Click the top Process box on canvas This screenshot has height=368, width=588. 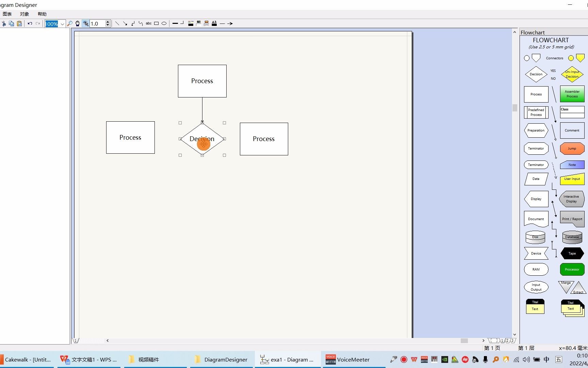tap(202, 81)
